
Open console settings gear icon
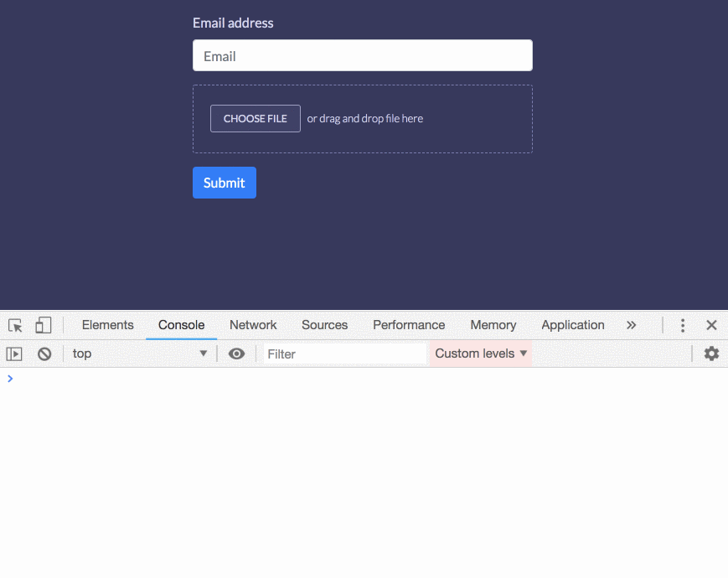coord(711,354)
